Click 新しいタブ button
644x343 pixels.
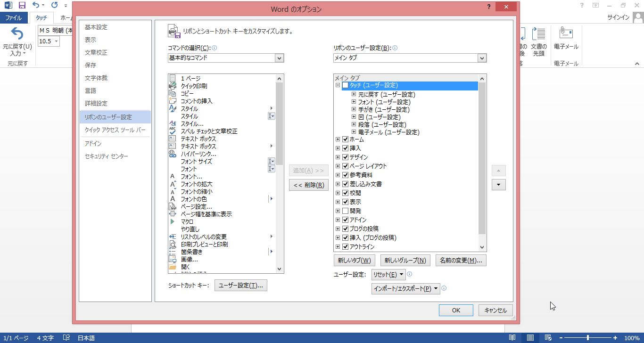pos(354,260)
